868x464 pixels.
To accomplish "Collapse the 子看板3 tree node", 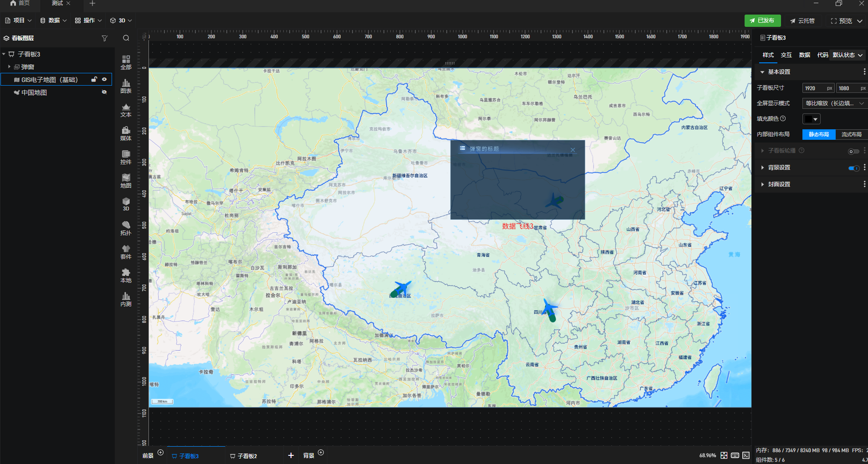I will (4, 54).
